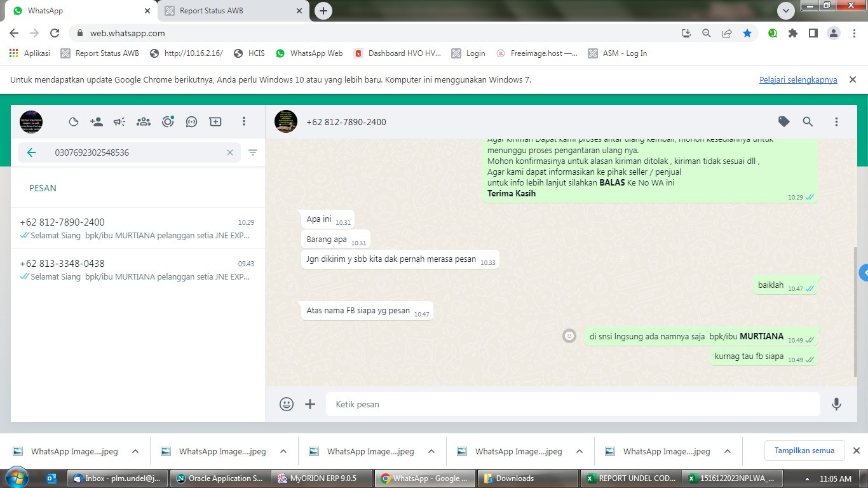The width and height of the screenshot is (868, 488).
Task: Click the Pelajari selengkapnya link
Action: pos(798,80)
